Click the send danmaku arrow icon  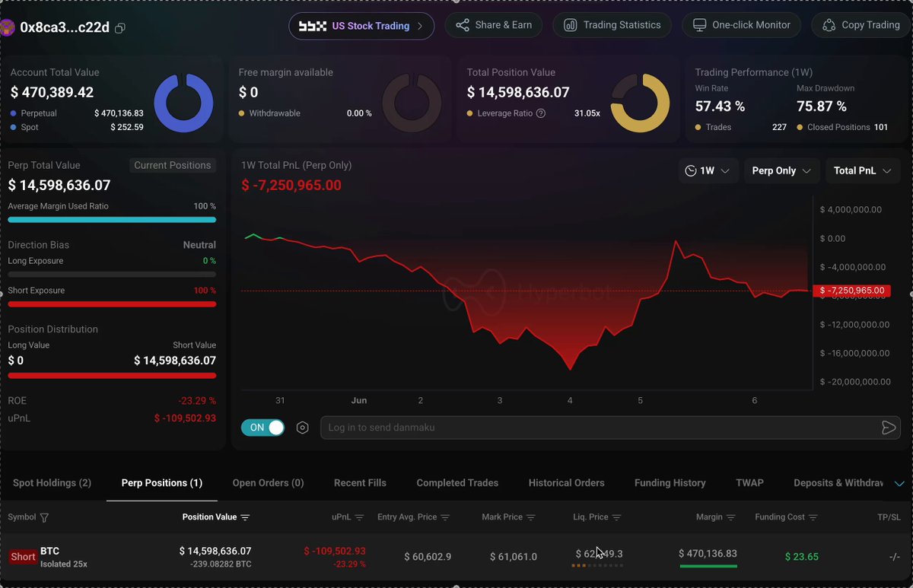tap(888, 427)
